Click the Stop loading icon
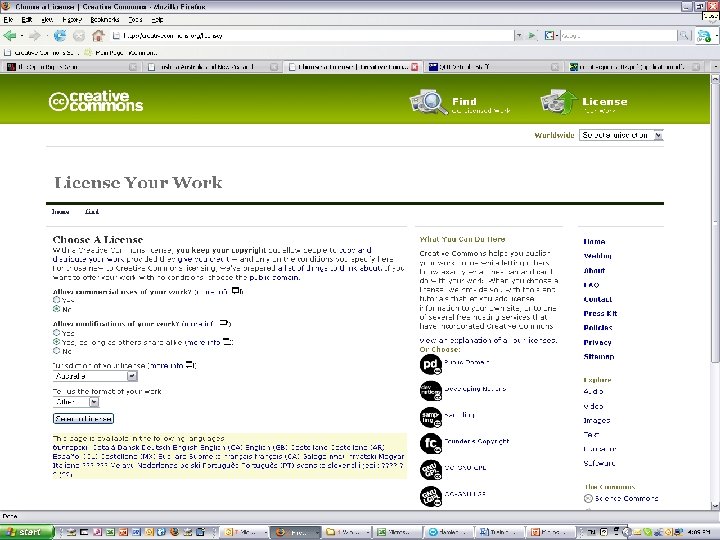This screenshot has height=540, width=720. click(x=79, y=35)
